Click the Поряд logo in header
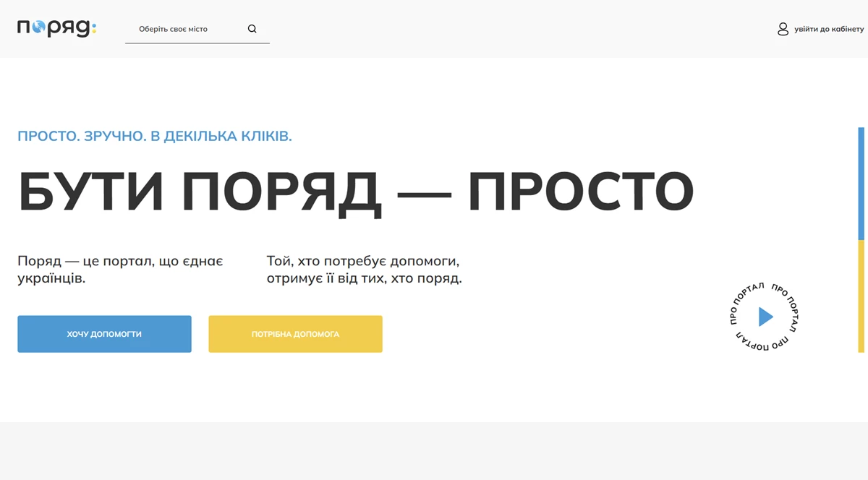The image size is (868, 480). click(56, 28)
